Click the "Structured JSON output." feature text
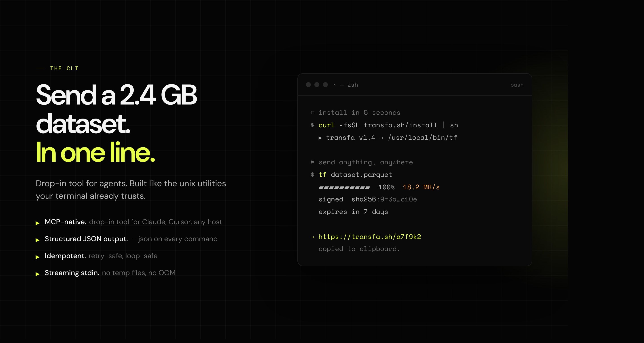 coord(86,239)
